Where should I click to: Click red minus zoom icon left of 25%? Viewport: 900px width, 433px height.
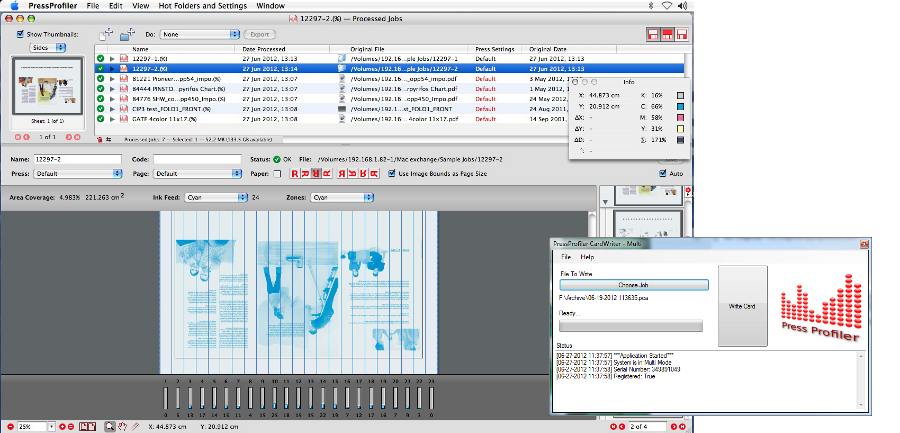(10, 427)
